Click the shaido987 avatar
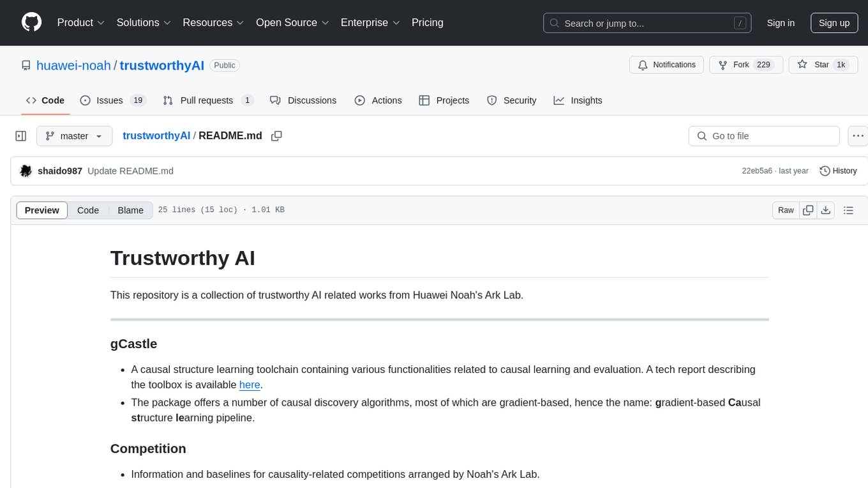 (x=26, y=171)
